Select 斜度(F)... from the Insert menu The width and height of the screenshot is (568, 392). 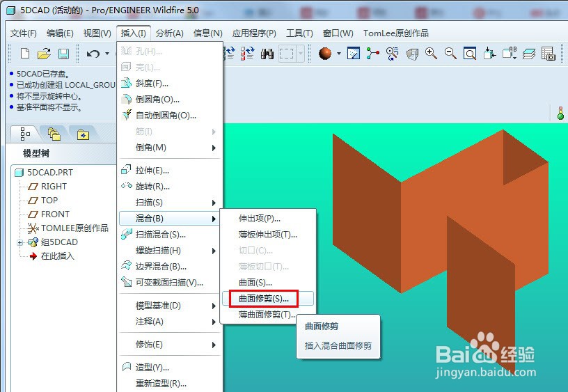[x=170, y=84]
